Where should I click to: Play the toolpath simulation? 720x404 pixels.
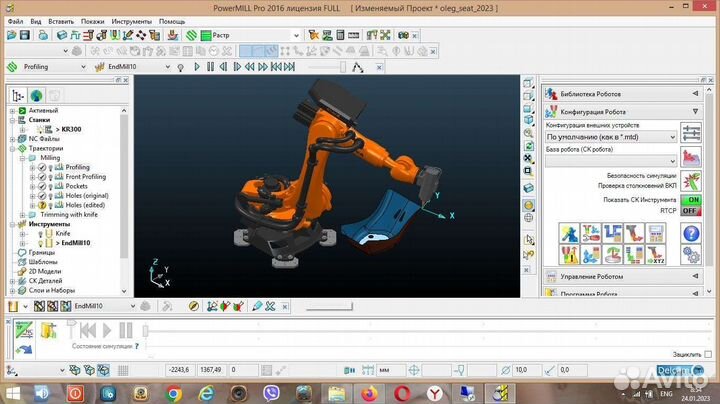pyautogui.click(x=197, y=67)
